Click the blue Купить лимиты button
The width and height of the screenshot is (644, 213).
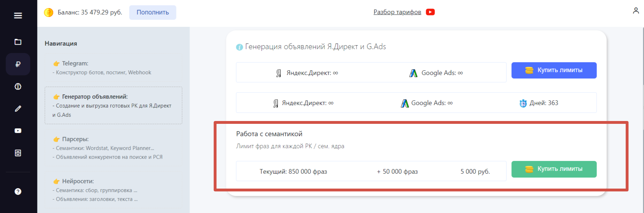[x=554, y=70]
